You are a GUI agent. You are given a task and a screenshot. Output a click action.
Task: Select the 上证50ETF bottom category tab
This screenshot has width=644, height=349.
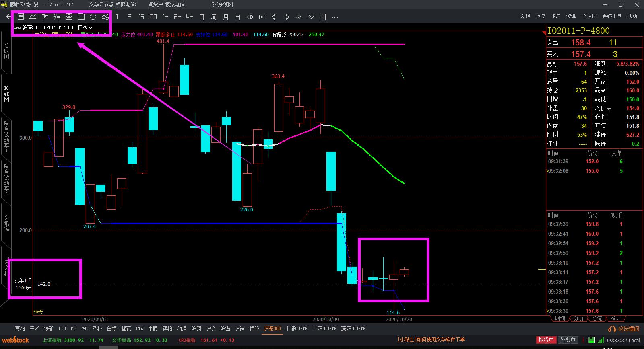point(296,328)
